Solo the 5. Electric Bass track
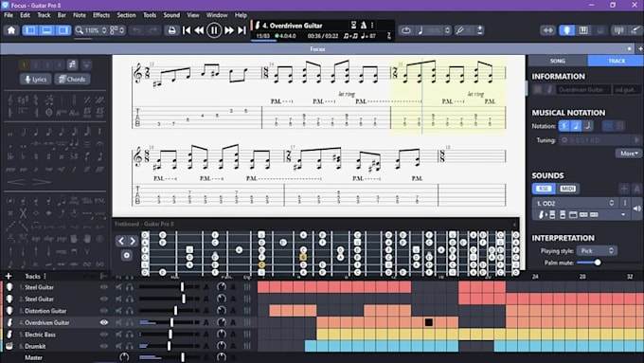Image resolution: width=644 pixels, height=363 pixels. [x=130, y=335]
